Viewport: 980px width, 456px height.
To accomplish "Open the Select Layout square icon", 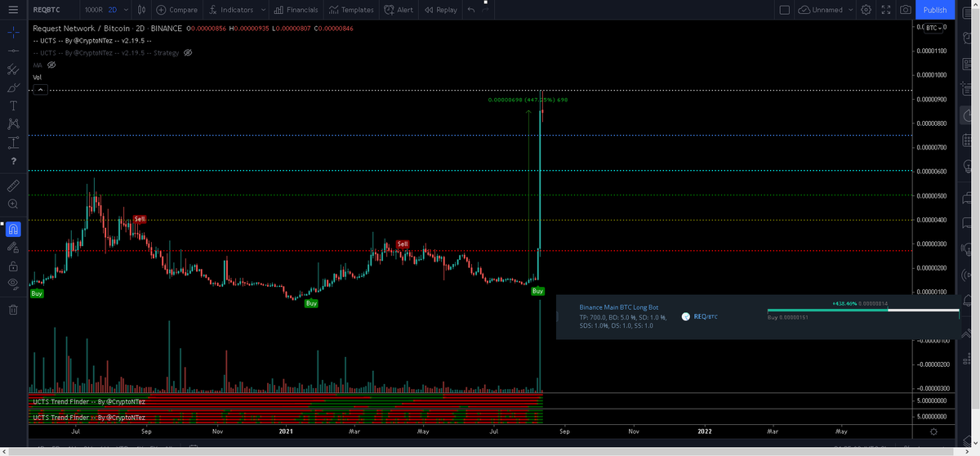I will 785,10.
